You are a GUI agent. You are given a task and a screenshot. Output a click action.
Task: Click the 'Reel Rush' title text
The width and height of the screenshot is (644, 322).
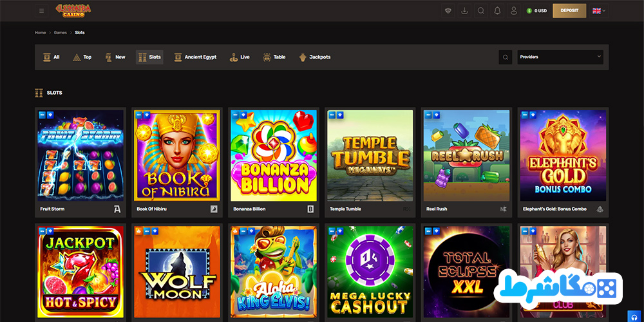tap(437, 209)
